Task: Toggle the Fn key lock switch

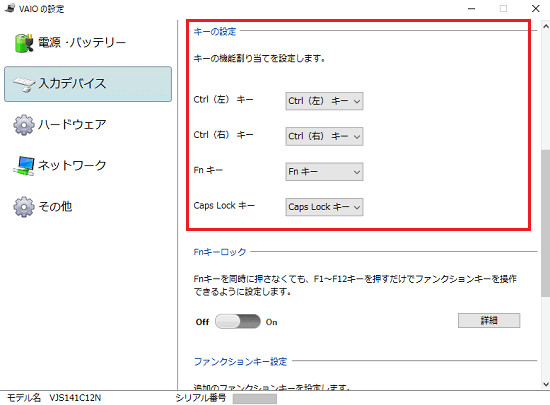Action: pos(238,321)
